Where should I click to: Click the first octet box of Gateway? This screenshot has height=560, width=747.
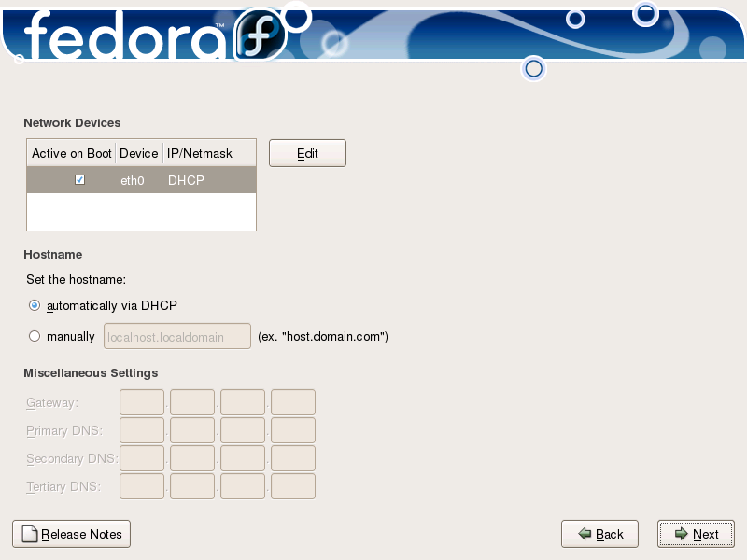(x=142, y=402)
